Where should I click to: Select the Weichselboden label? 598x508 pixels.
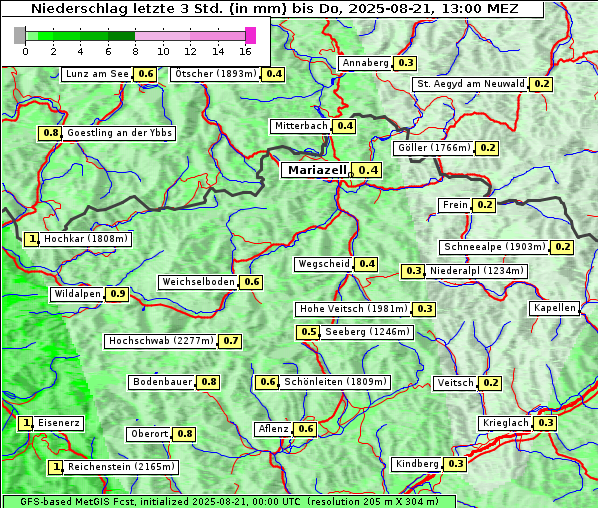click(x=198, y=282)
